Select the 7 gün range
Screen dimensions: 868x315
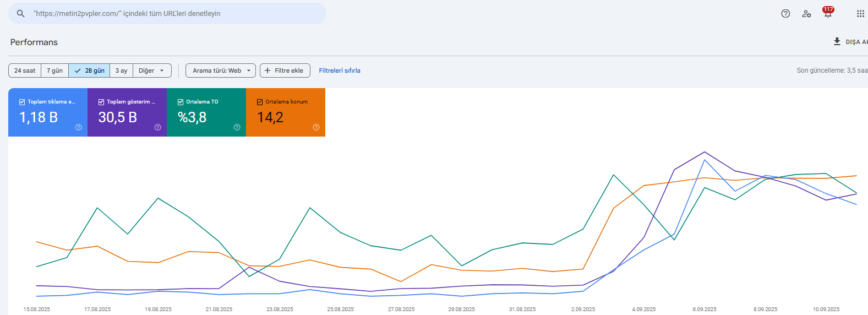point(54,70)
